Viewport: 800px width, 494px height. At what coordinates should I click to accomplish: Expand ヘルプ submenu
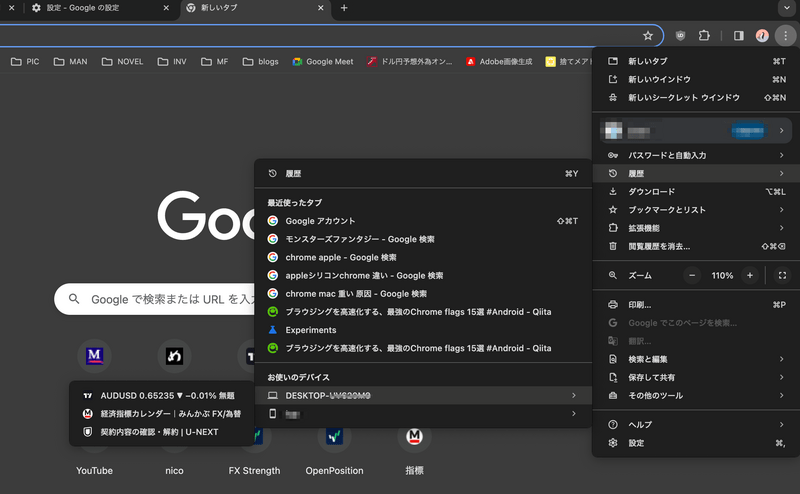click(x=696, y=425)
